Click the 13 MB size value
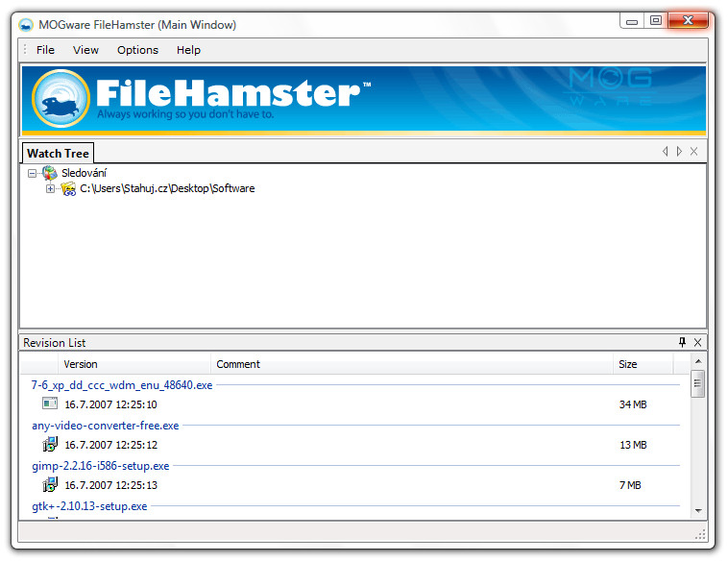728x562 pixels. click(633, 445)
